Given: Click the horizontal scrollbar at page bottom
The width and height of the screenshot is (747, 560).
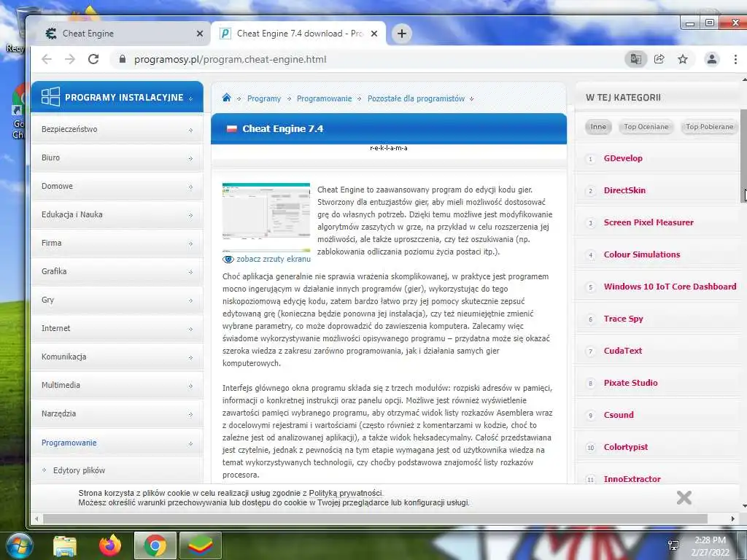Looking at the screenshot, I should [375, 518].
